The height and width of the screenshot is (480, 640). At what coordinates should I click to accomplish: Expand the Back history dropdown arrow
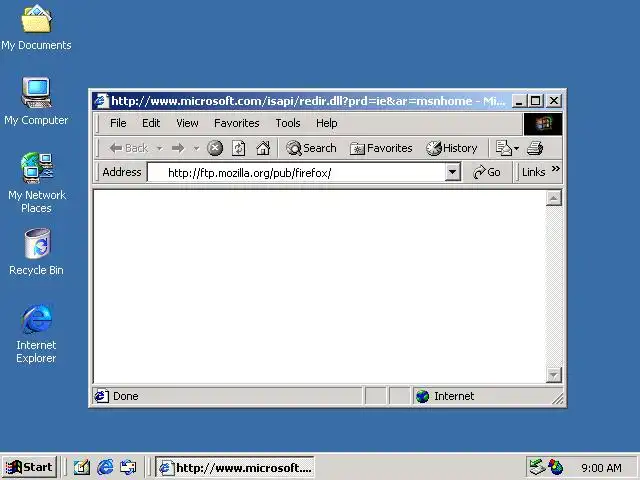click(x=160, y=148)
